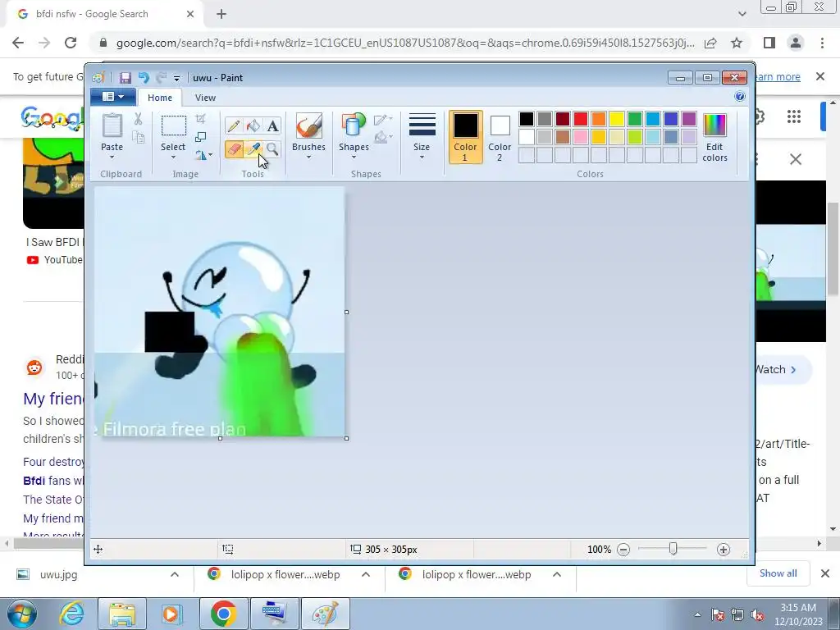Image resolution: width=840 pixels, height=630 pixels.
Task: Pick the purple color swatch
Action: click(689, 119)
